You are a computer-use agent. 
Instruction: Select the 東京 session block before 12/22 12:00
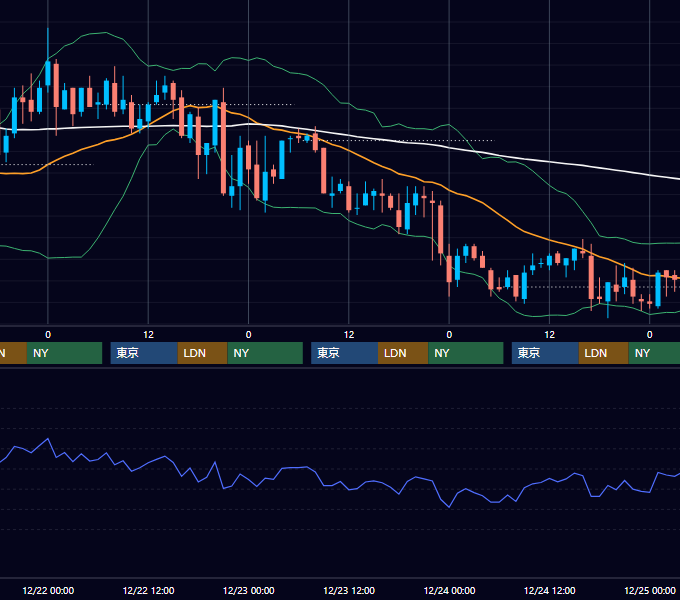click(144, 353)
